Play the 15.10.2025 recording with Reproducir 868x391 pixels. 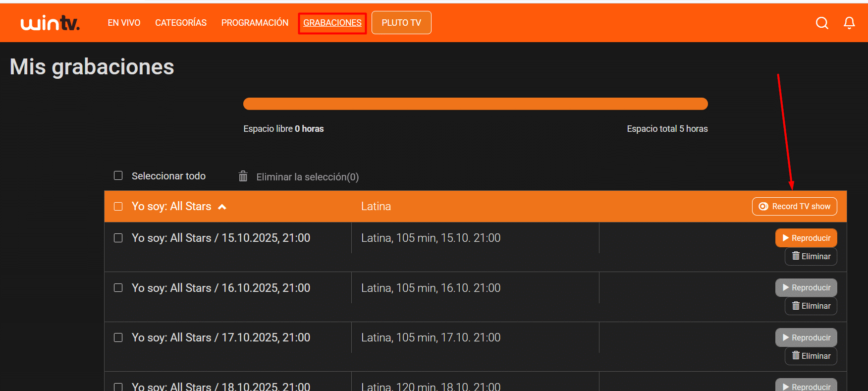click(x=806, y=238)
